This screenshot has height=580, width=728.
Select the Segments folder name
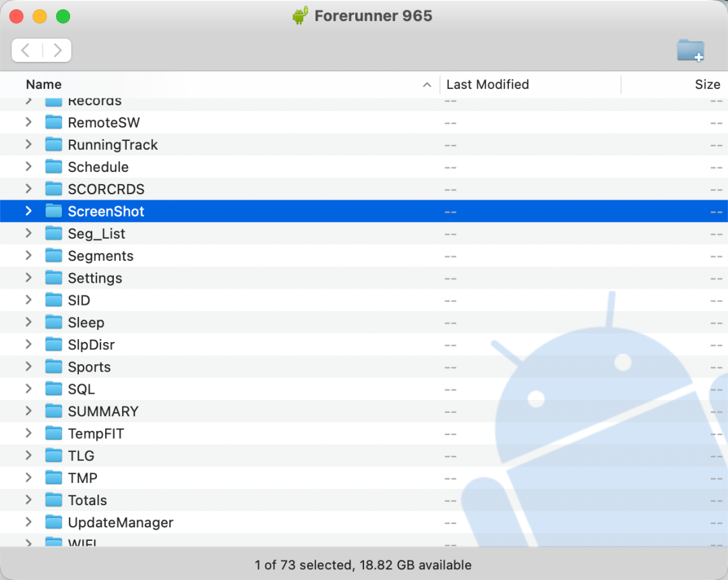(x=100, y=256)
